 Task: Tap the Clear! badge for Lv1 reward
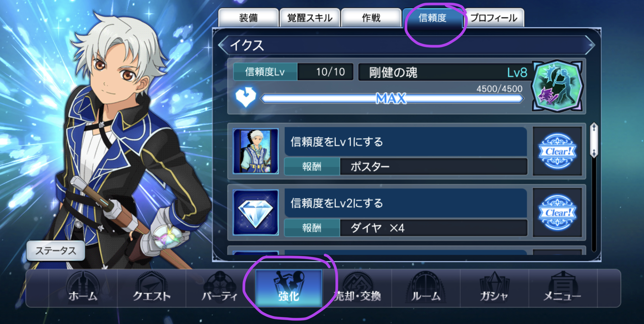(x=557, y=151)
